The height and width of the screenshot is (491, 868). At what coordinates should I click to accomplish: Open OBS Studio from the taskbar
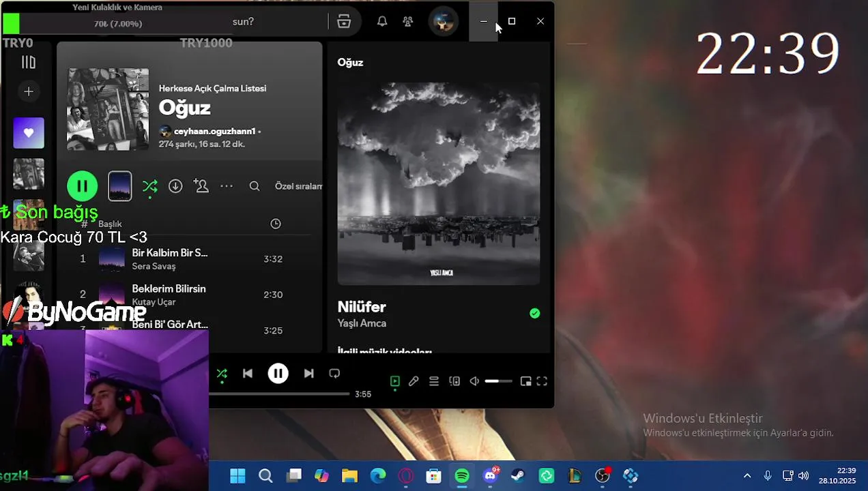[603, 476]
